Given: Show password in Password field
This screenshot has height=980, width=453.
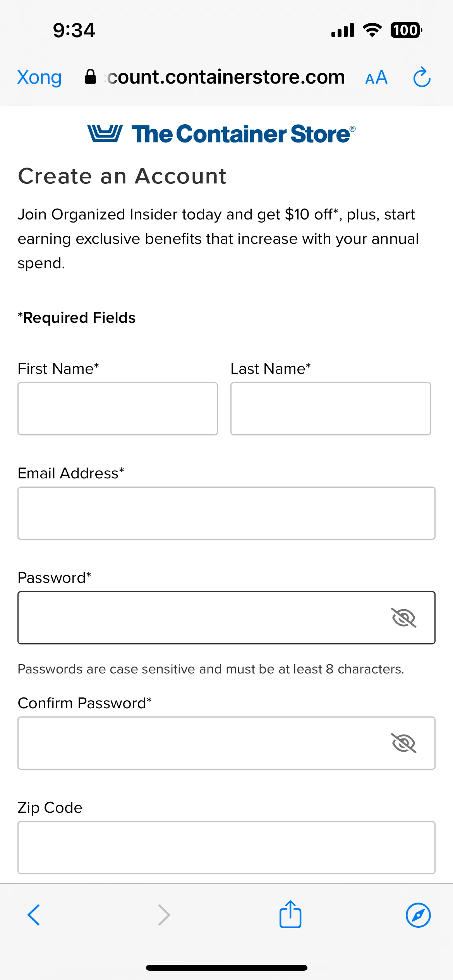Looking at the screenshot, I should tap(404, 618).
